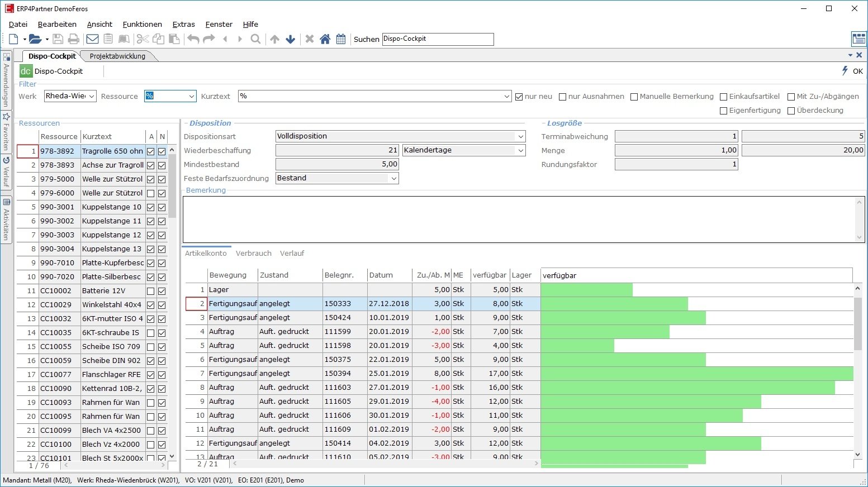Click the new document icon

click(13, 39)
